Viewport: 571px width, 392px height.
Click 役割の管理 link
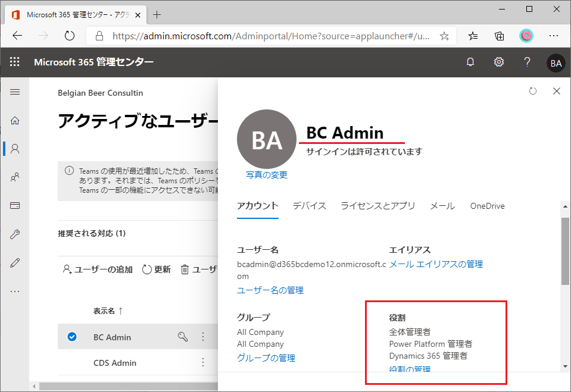(x=410, y=369)
